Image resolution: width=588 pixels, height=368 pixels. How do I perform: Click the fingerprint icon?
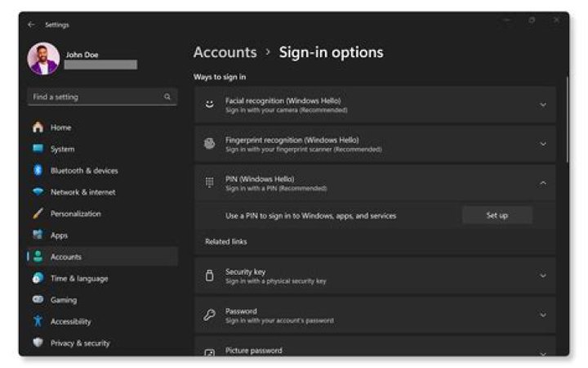pos(210,143)
